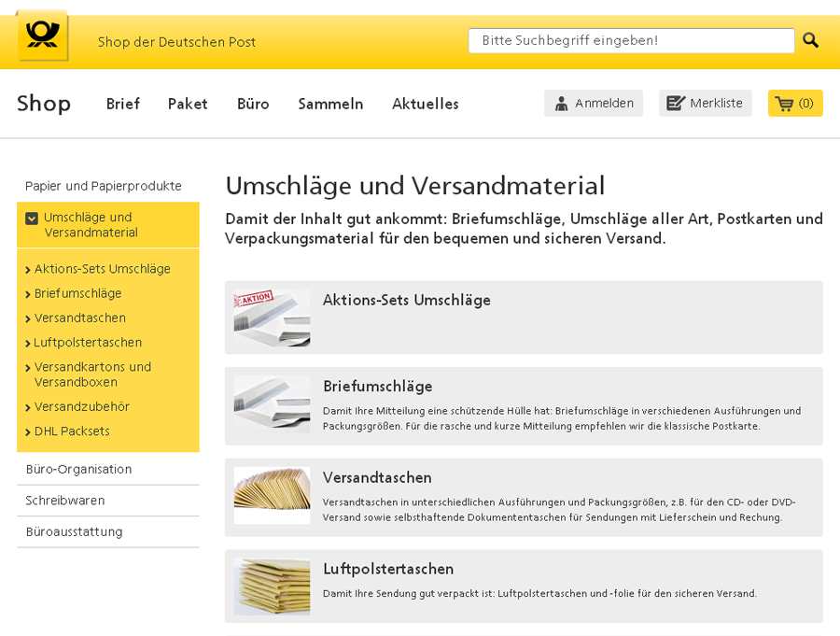
Task: Click chevron beside Versandtaschen in sidebar
Action: pyautogui.click(x=28, y=319)
